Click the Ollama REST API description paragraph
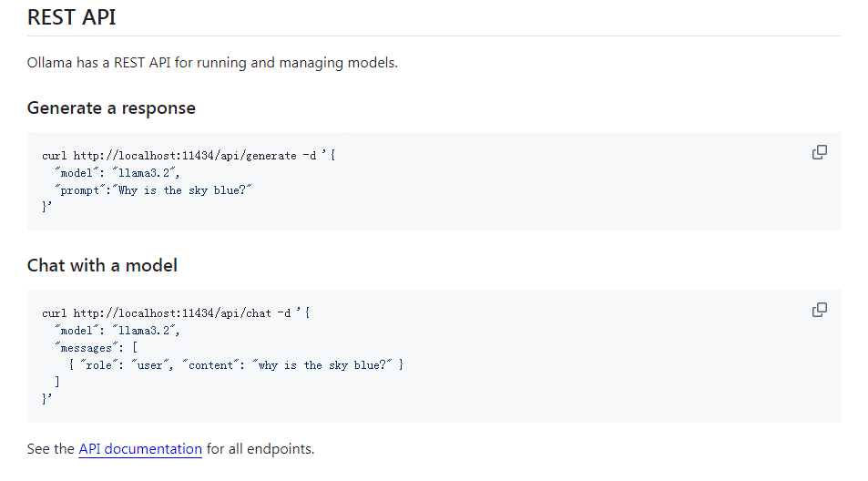The width and height of the screenshot is (868, 481). (x=212, y=63)
